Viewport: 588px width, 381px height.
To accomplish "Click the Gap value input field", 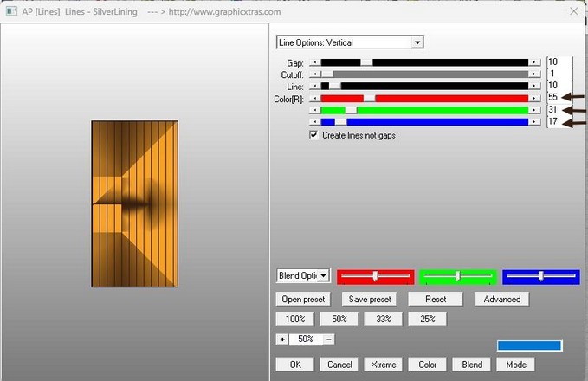I will pyautogui.click(x=558, y=62).
